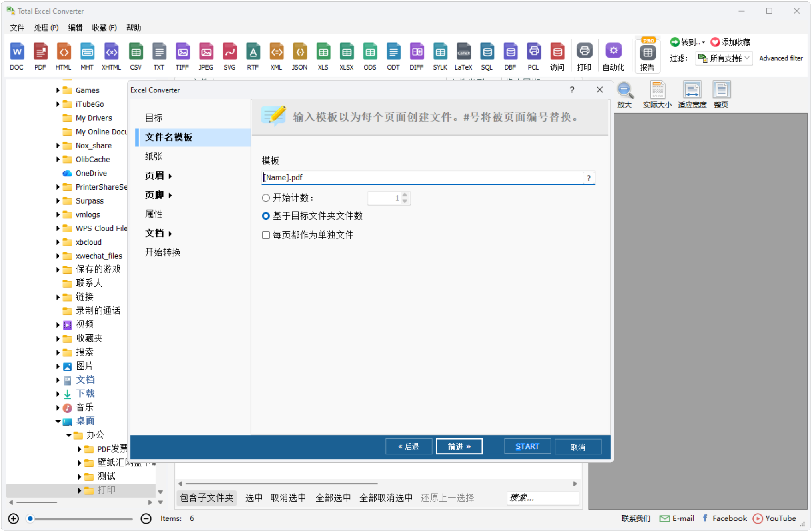
Task: Fit preview with 适应宽度
Action: [x=692, y=95]
